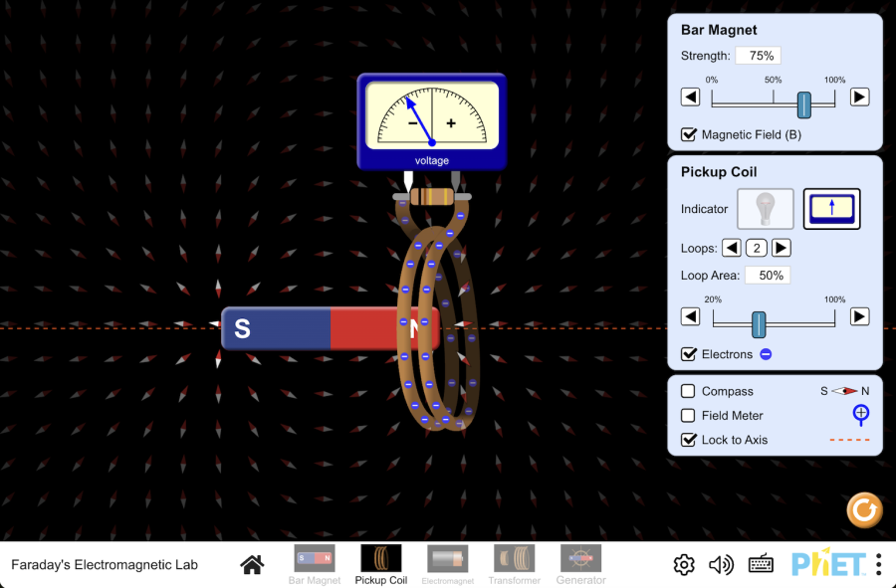Increase the number of loops
Image resolution: width=896 pixels, height=588 pixels.
click(x=782, y=248)
